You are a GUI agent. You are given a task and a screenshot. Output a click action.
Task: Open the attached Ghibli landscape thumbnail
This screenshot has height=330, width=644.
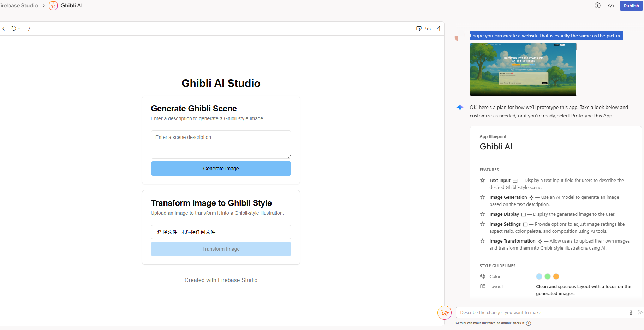tap(523, 69)
